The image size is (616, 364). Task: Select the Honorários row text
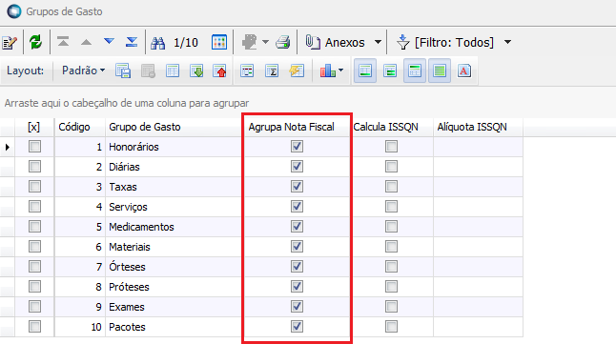point(133,147)
